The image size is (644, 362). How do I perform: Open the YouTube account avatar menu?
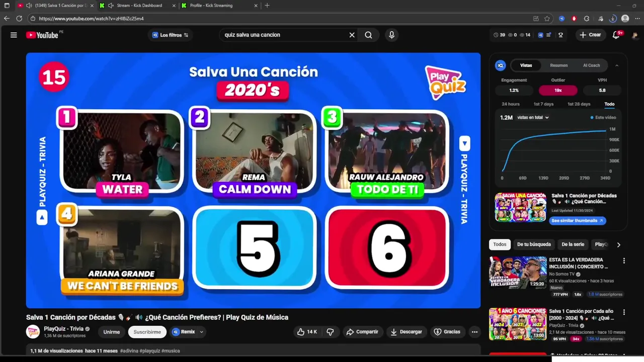tap(634, 35)
